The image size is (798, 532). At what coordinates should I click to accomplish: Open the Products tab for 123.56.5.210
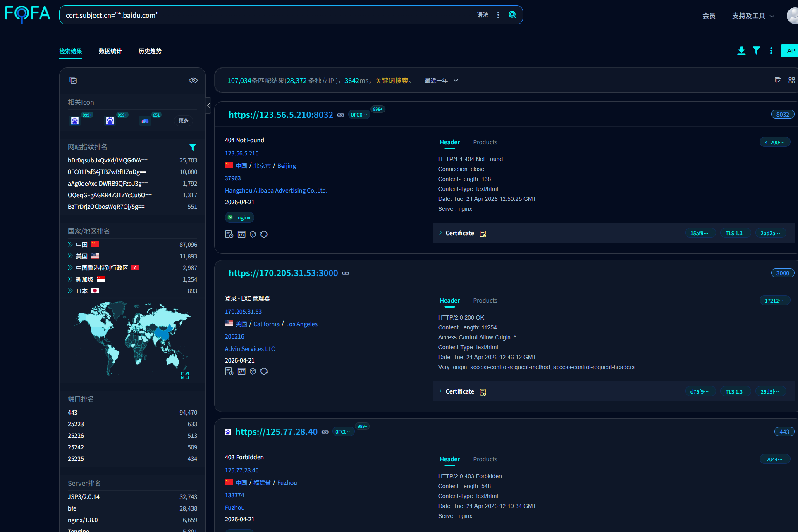click(x=485, y=142)
